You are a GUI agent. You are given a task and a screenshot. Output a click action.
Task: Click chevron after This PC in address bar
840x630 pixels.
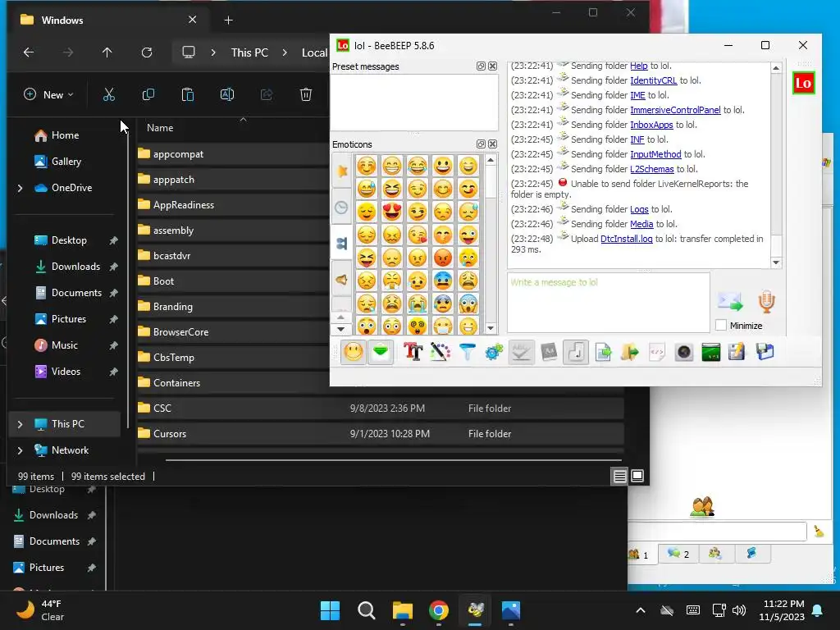tap(285, 52)
